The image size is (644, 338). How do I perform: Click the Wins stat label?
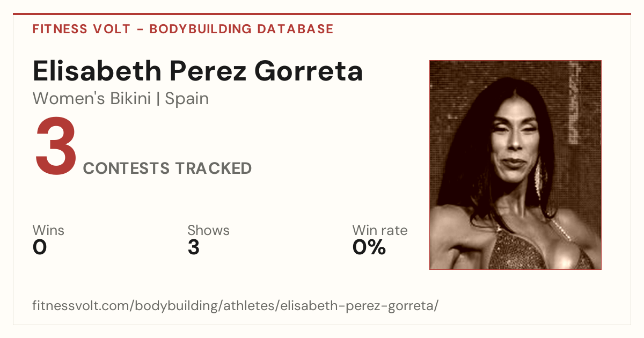(48, 230)
